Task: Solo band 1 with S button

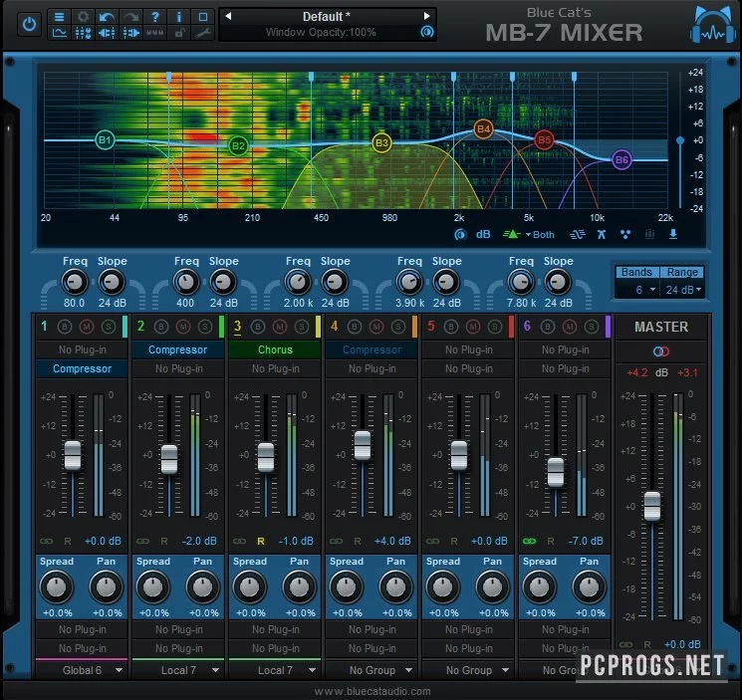Action: pos(109,327)
